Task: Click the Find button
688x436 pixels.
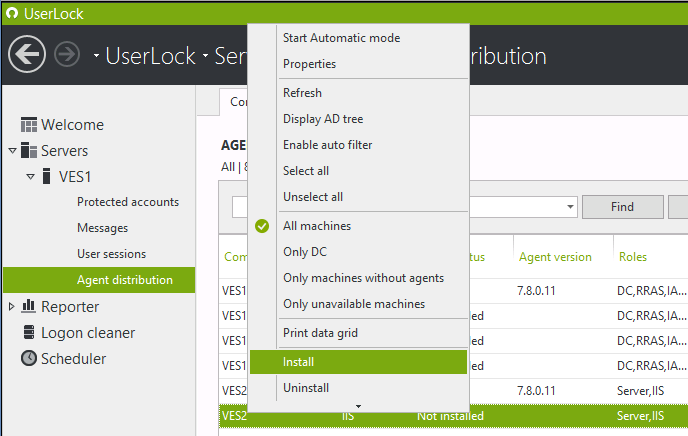Action: tap(622, 207)
